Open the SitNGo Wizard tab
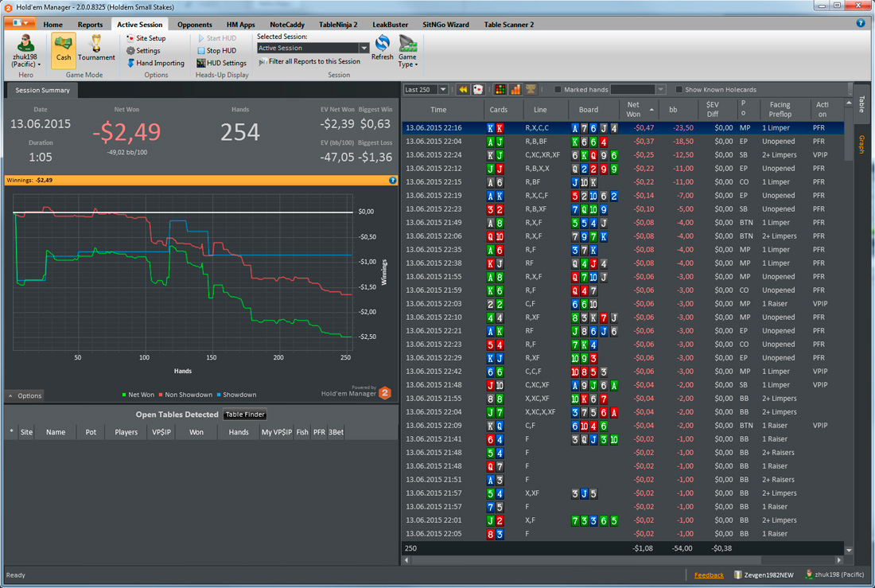 click(445, 25)
